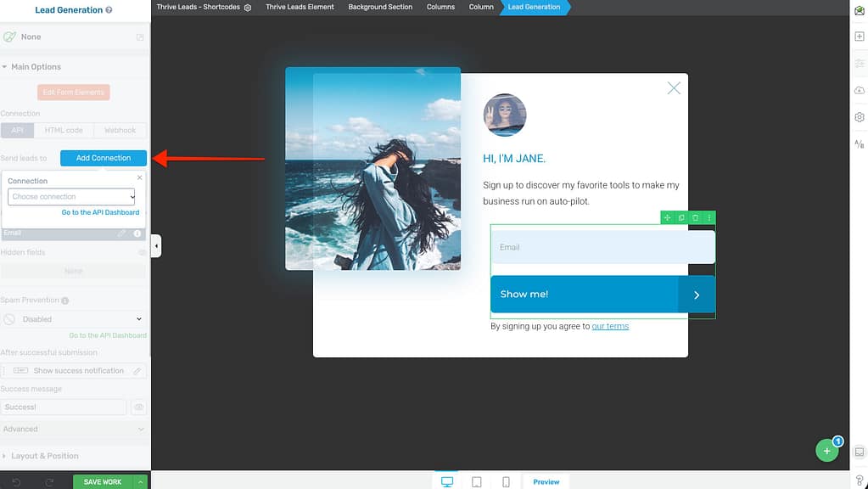Open the cloud templates icon
Screen dimensions: 868x489
(859, 90)
